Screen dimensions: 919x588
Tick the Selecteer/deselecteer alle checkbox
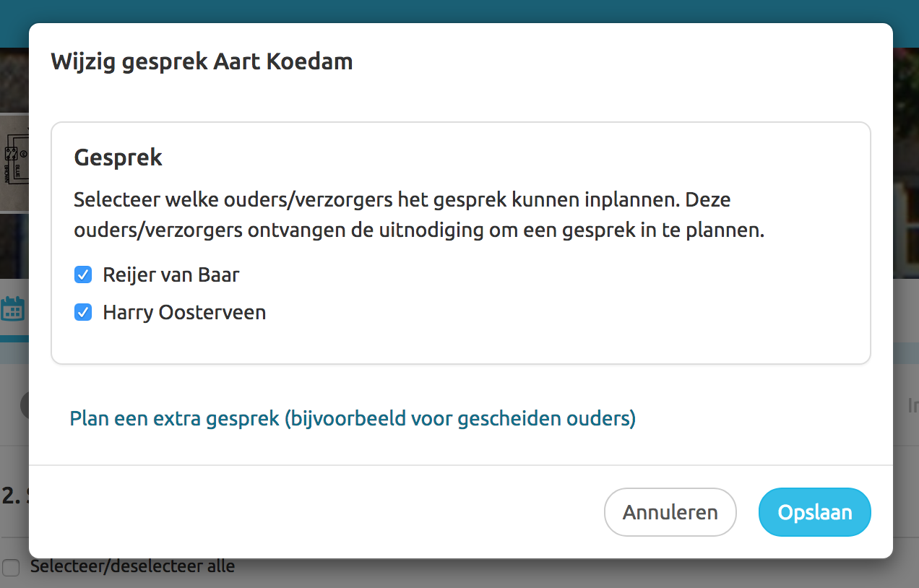11,568
